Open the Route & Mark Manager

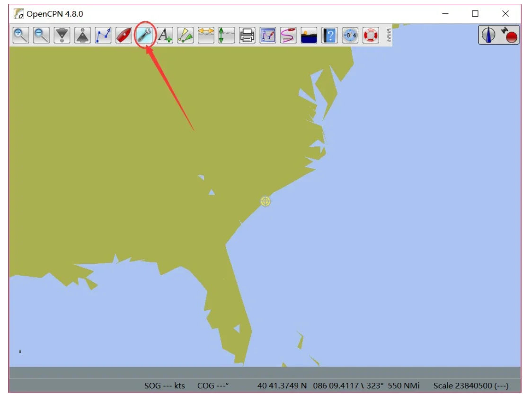pyautogui.click(x=268, y=35)
